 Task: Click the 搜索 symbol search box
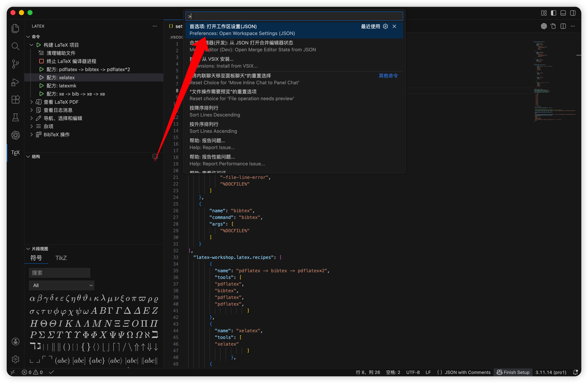click(x=60, y=273)
